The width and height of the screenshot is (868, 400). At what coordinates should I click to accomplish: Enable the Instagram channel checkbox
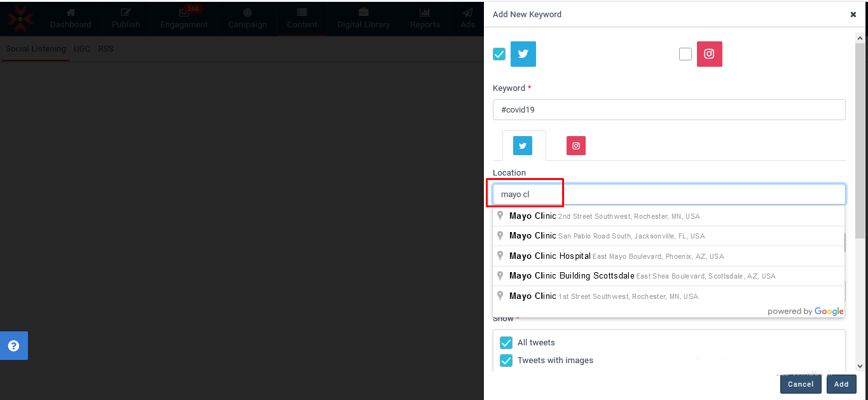click(685, 53)
